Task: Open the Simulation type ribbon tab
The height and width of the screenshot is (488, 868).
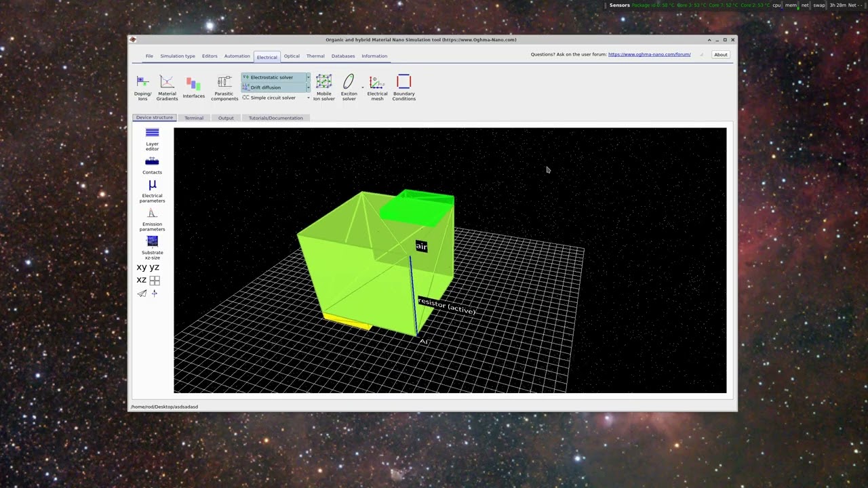Action: pyautogui.click(x=178, y=56)
